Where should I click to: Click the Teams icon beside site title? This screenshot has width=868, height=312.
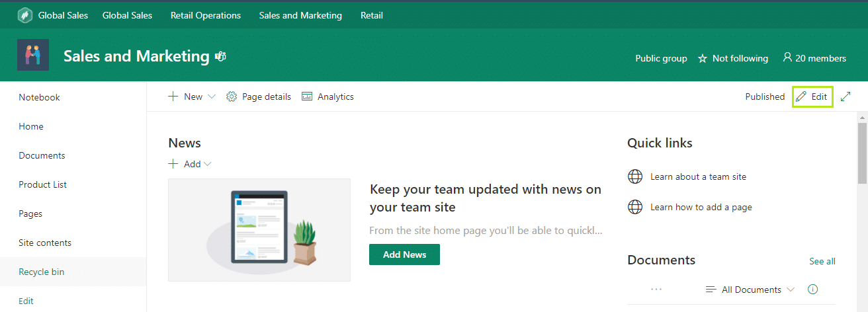pos(220,57)
